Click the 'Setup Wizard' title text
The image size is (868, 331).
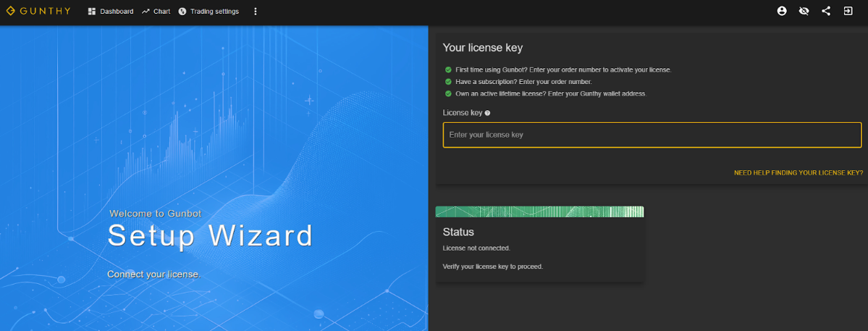tap(211, 235)
